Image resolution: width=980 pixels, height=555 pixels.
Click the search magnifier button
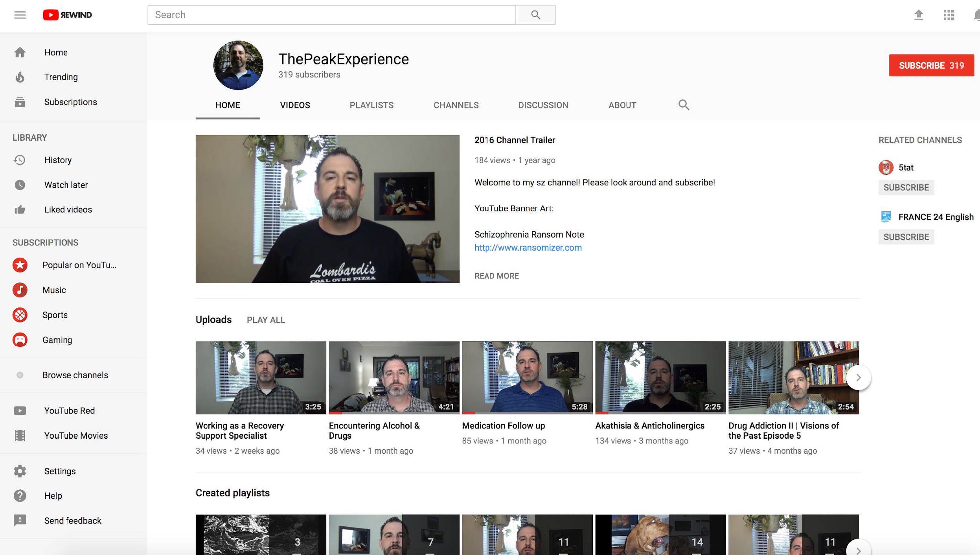[x=535, y=15]
